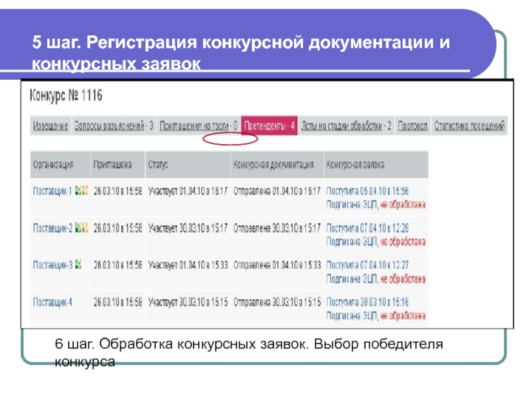Viewport: 532px width, 399px height.
Task: Click Поставщик-3 invitation date 26.03.10 в 15:58
Action: click(118, 265)
